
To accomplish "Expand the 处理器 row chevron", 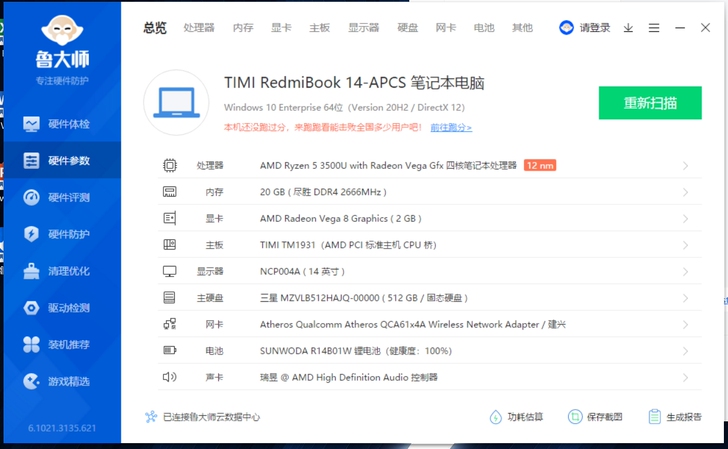I will tap(685, 166).
